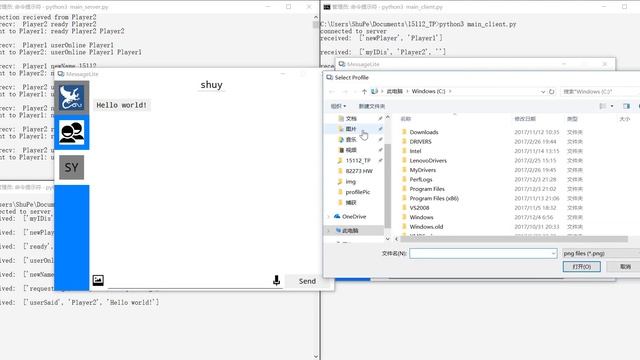Expand the OneDrive tree node
640x360 pixels.
point(329,217)
